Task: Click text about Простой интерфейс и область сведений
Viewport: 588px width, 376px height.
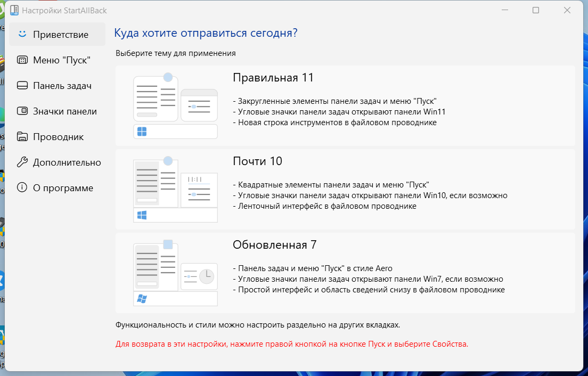Action: tap(369, 290)
